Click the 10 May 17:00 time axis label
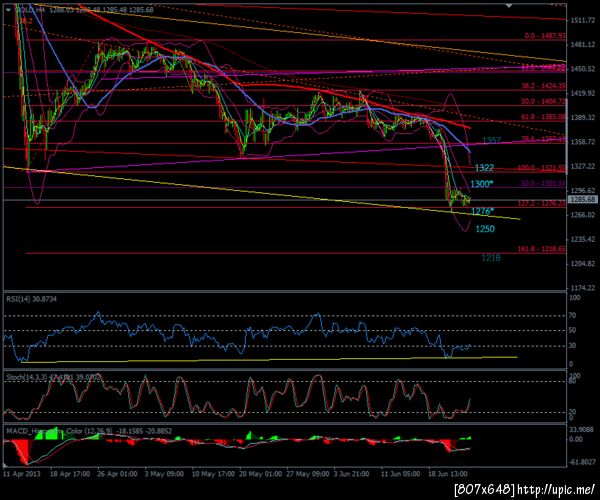The height and width of the screenshot is (500, 600). 213,474
